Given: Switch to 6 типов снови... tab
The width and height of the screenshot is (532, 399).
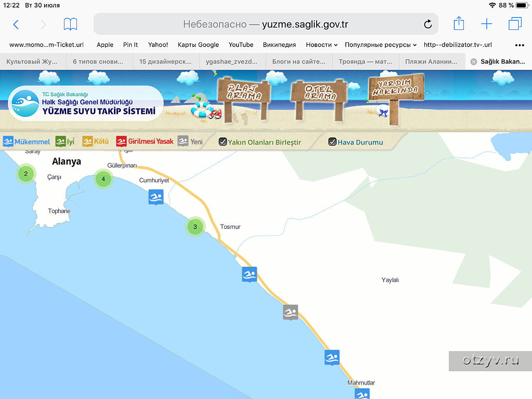Looking at the screenshot, I should click(x=100, y=62).
